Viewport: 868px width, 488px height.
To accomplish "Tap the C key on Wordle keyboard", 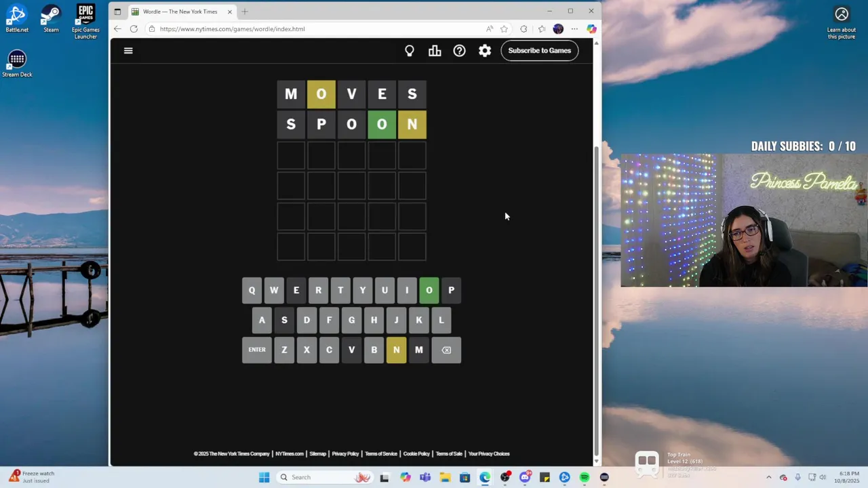I will coord(329,350).
